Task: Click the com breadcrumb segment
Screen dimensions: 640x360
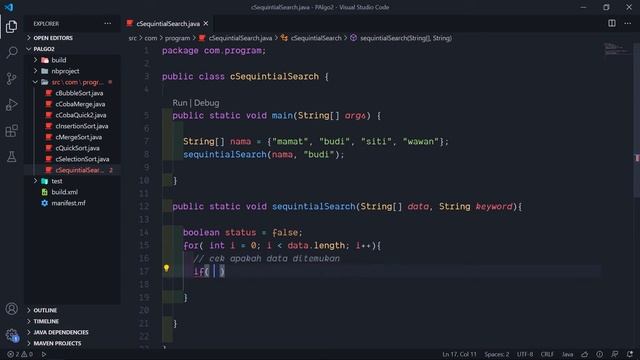Action: (151, 38)
